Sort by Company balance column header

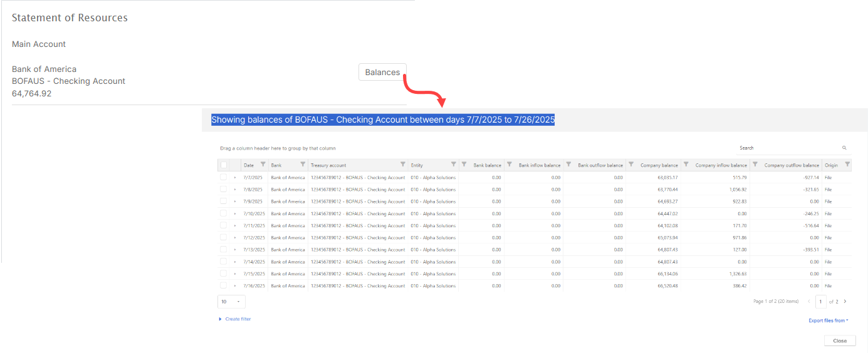pyautogui.click(x=659, y=165)
